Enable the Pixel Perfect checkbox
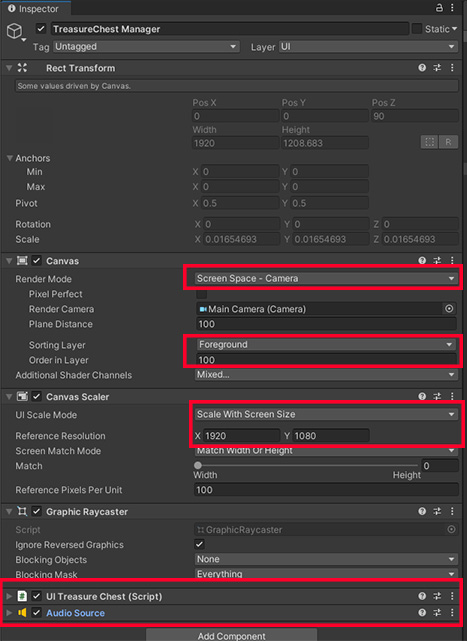The height and width of the screenshot is (641, 467). pos(202,294)
